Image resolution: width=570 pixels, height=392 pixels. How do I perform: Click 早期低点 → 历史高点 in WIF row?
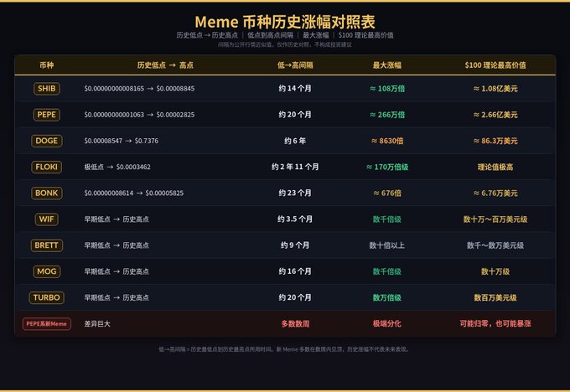click(117, 219)
